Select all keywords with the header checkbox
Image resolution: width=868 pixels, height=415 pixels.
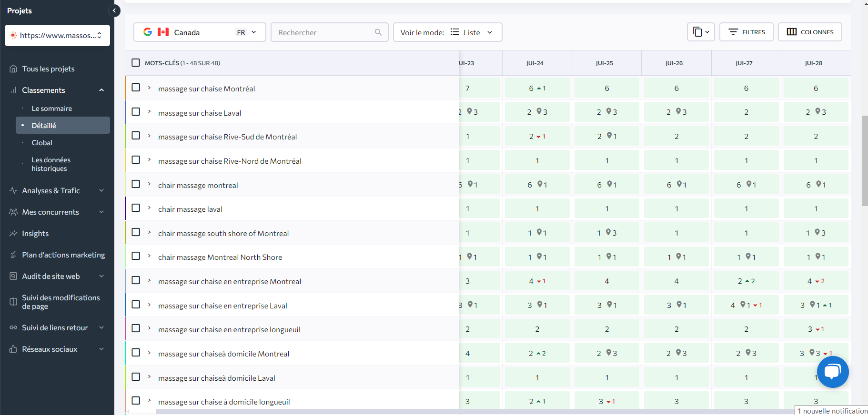click(136, 63)
